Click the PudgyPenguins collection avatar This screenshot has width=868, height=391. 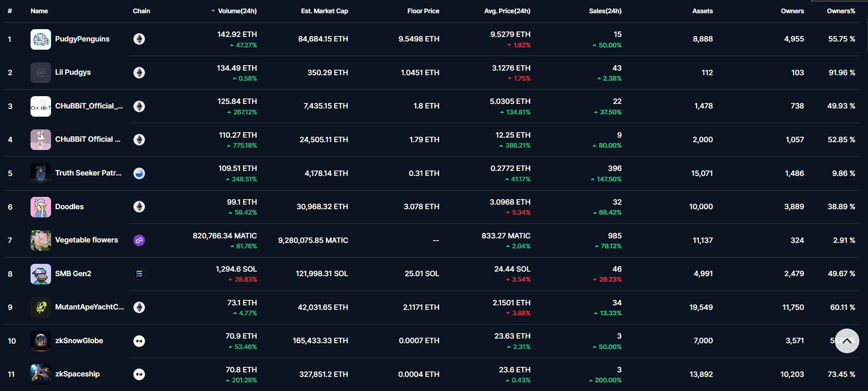41,39
